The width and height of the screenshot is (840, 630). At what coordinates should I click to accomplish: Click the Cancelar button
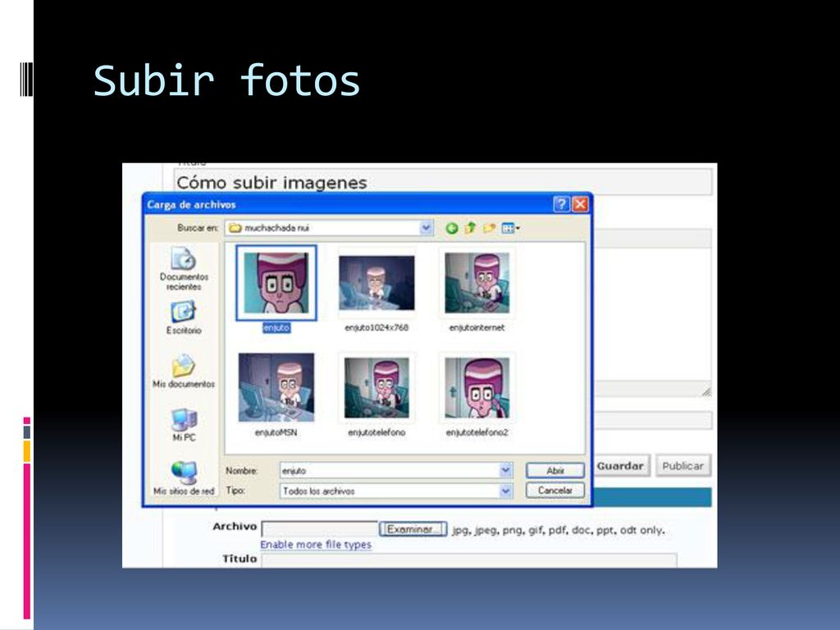(555, 491)
